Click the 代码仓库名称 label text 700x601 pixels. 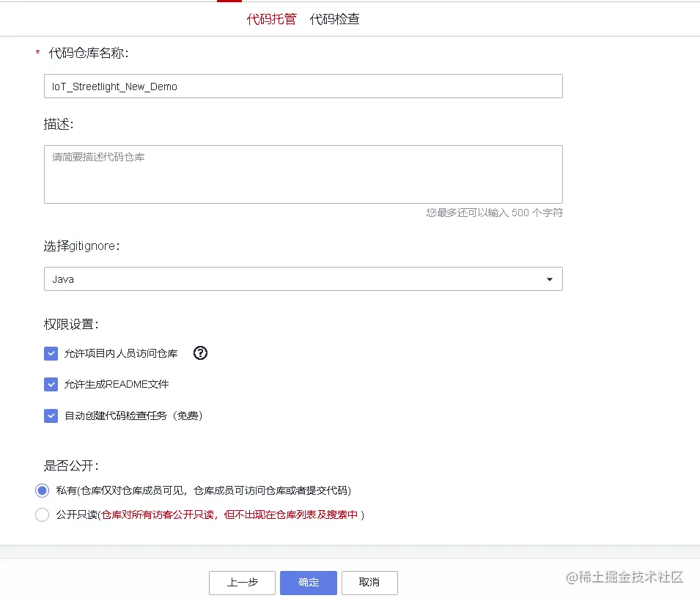point(89,53)
